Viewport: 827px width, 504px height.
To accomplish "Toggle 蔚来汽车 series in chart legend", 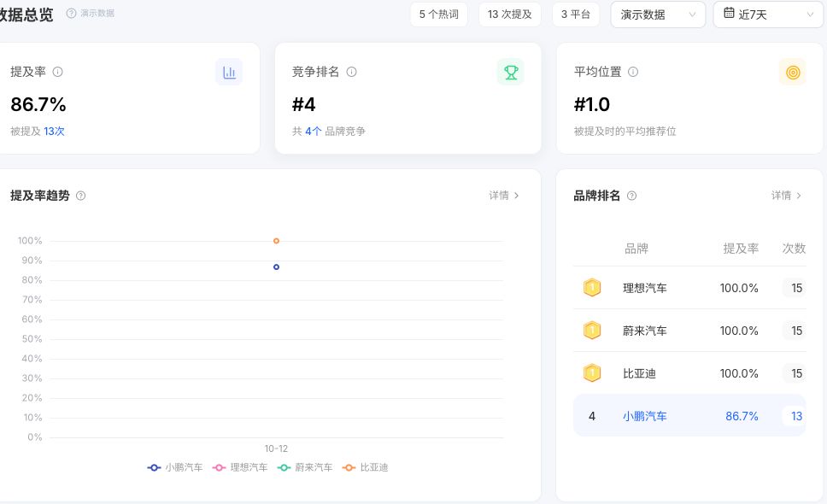I will click(305, 467).
